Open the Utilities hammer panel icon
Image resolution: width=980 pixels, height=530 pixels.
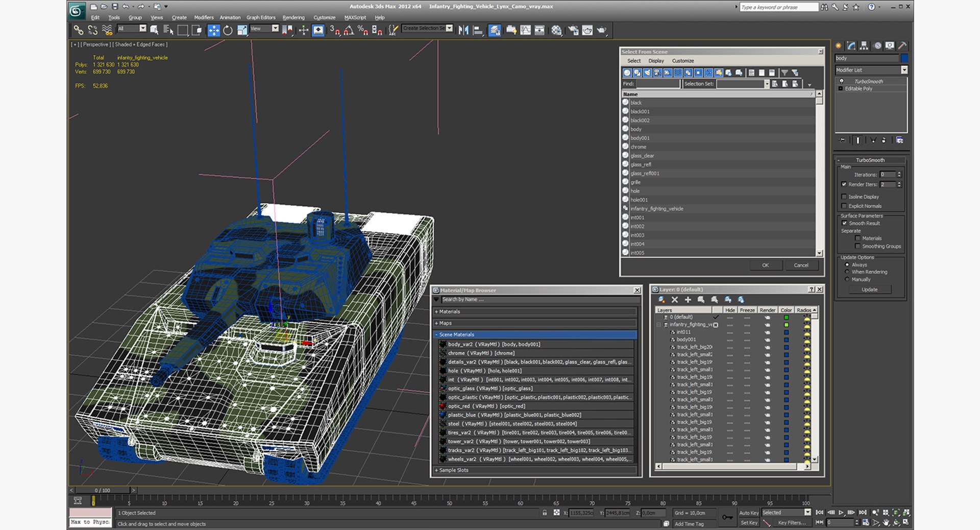902,45
